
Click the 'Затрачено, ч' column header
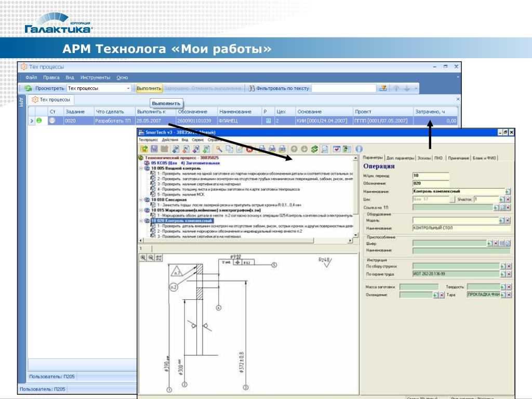[435, 111]
